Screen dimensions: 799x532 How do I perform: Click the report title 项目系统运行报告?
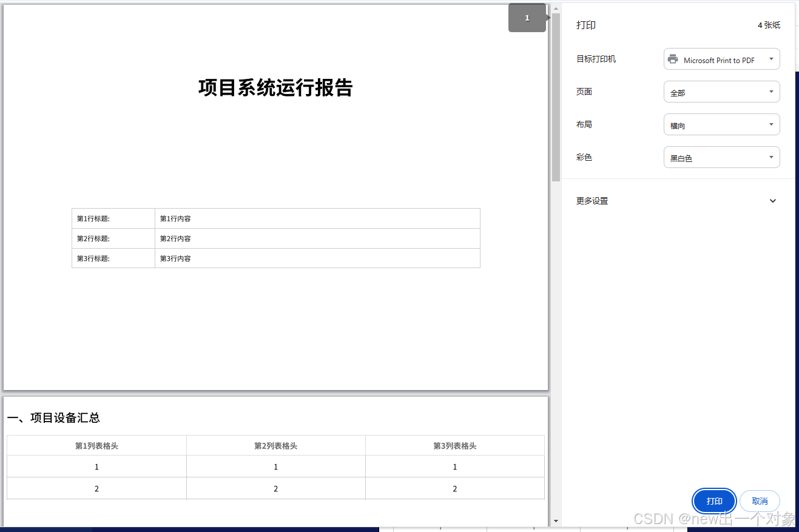click(x=276, y=88)
